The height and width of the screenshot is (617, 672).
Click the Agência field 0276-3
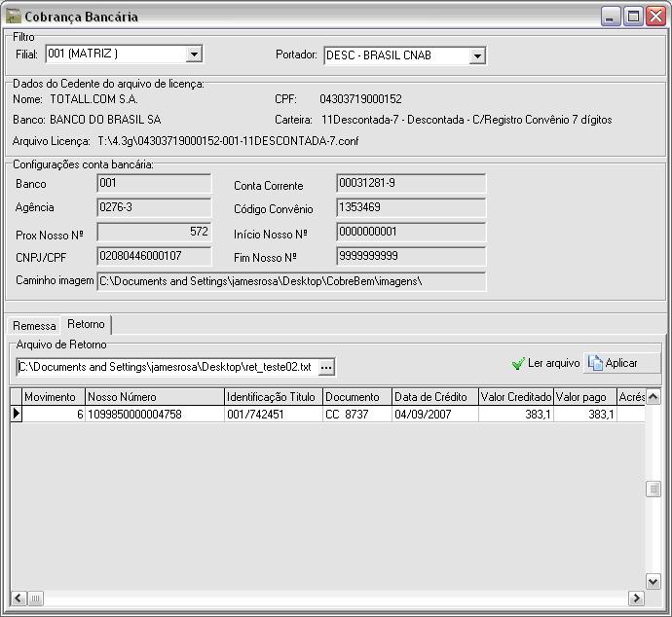point(154,207)
